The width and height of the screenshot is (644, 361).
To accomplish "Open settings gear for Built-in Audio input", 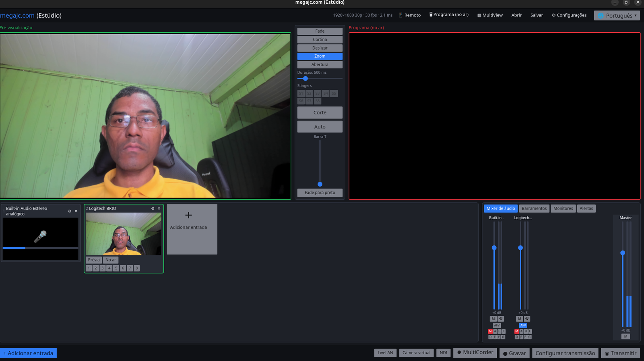I will tap(70, 211).
